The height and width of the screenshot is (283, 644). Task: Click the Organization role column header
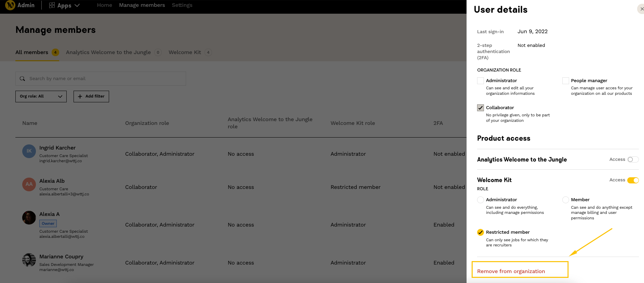pos(147,123)
